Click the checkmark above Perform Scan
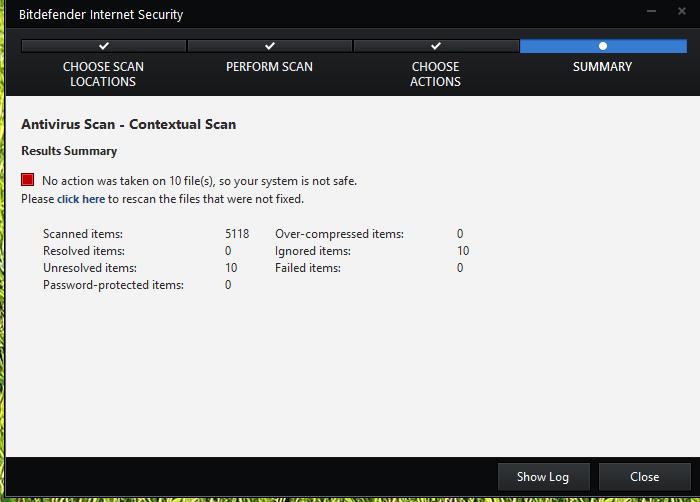 (270, 46)
